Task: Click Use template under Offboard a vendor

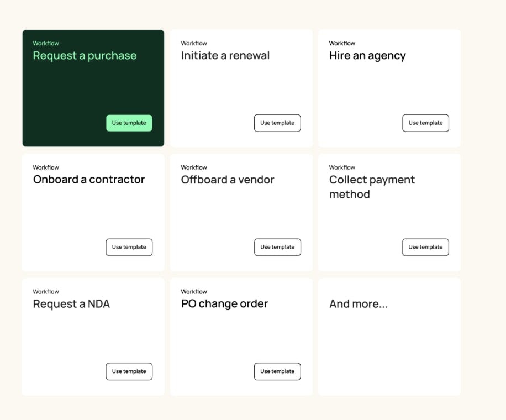Action: [277, 247]
